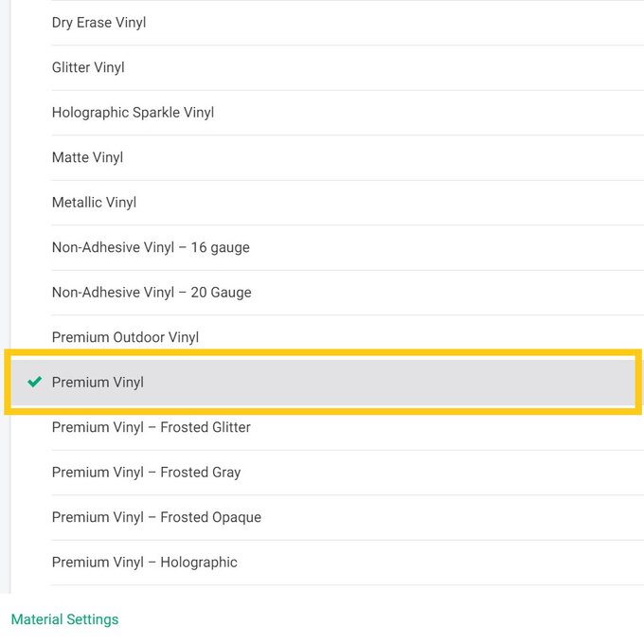Select Premium Vinyl – Frosted Glitter
Viewport: 644px width, 644px height.
tap(152, 427)
